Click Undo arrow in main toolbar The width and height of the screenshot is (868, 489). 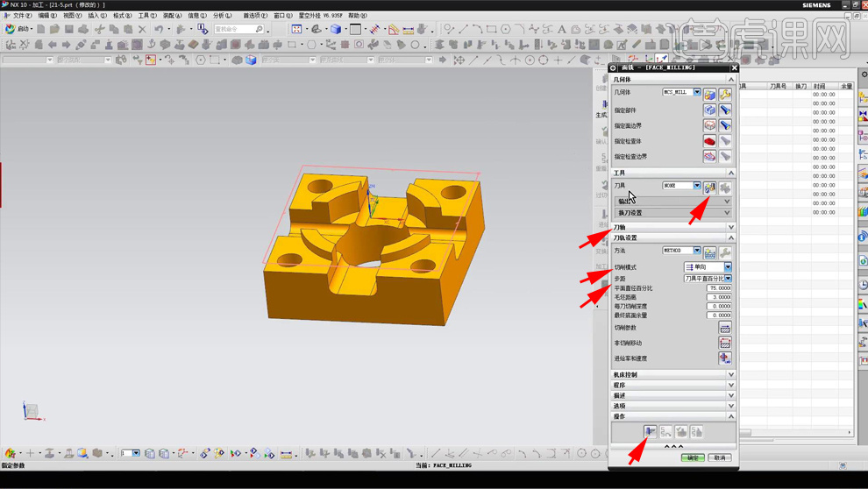(160, 29)
